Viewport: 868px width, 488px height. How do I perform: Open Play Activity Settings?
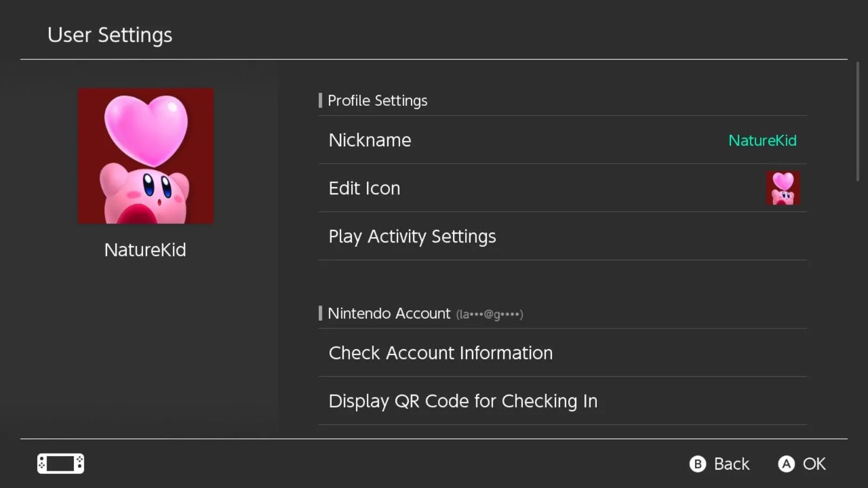coord(412,236)
